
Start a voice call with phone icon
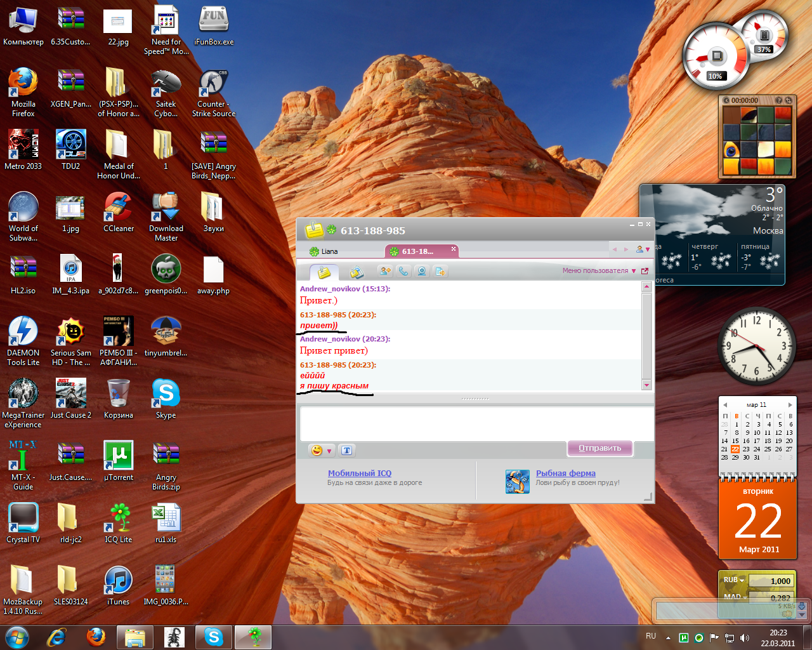[x=403, y=271]
